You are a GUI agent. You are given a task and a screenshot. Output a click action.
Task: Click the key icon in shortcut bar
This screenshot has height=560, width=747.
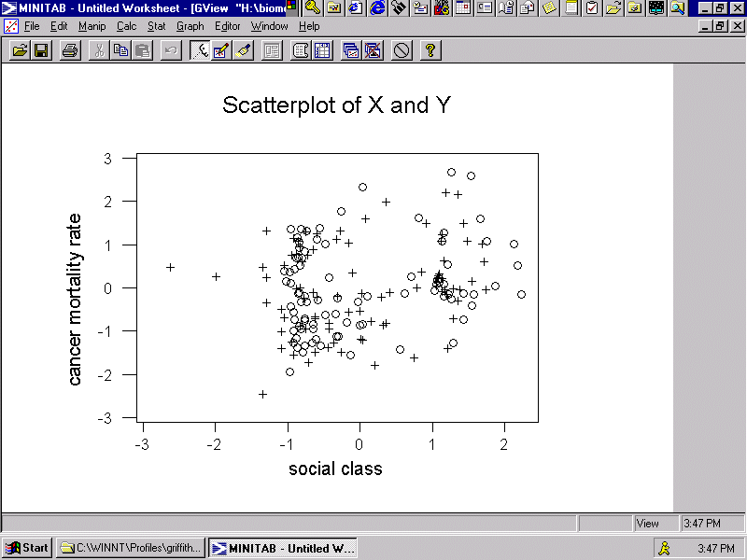tap(313, 7)
